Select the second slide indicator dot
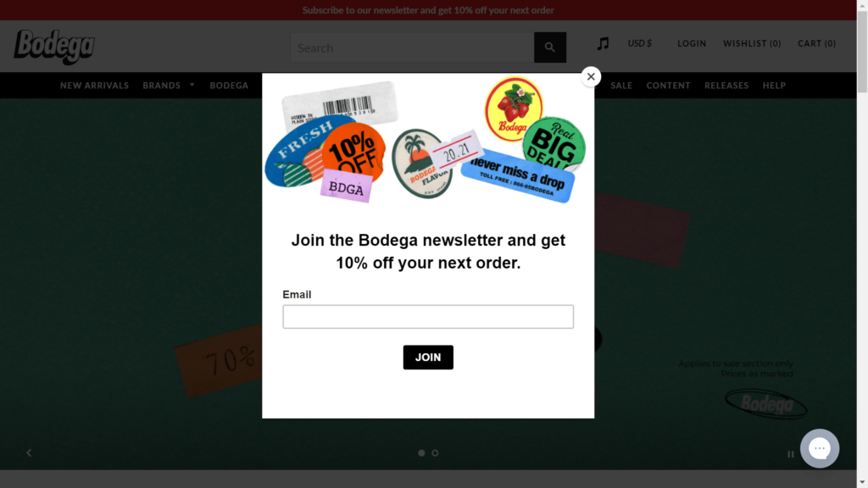 tap(435, 452)
